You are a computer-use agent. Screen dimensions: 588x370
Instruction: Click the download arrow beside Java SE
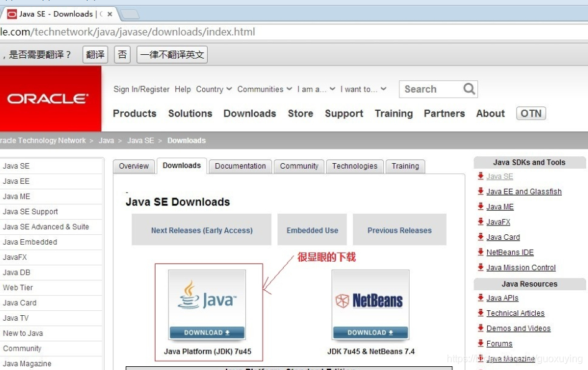[x=480, y=176]
